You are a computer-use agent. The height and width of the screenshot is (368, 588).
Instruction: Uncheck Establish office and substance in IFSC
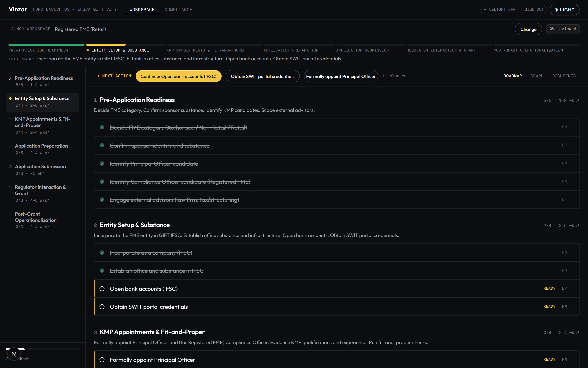point(102,271)
